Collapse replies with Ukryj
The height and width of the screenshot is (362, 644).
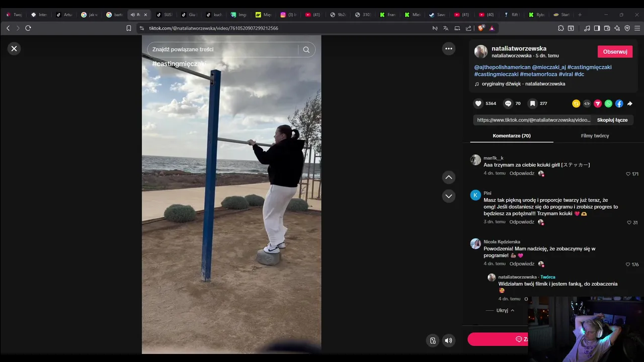pos(505,311)
